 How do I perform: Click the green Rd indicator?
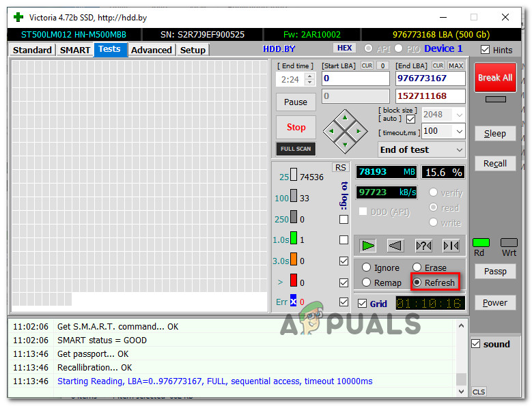click(x=481, y=243)
